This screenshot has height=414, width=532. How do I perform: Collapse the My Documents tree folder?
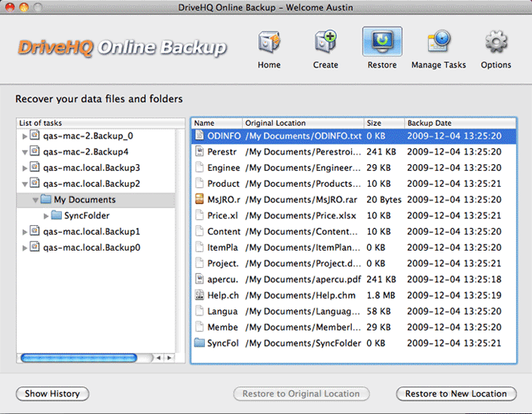click(35, 200)
